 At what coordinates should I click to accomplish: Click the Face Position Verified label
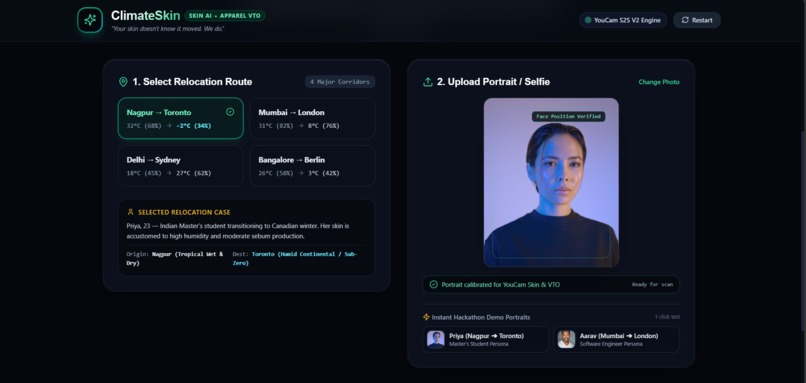click(x=568, y=116)
